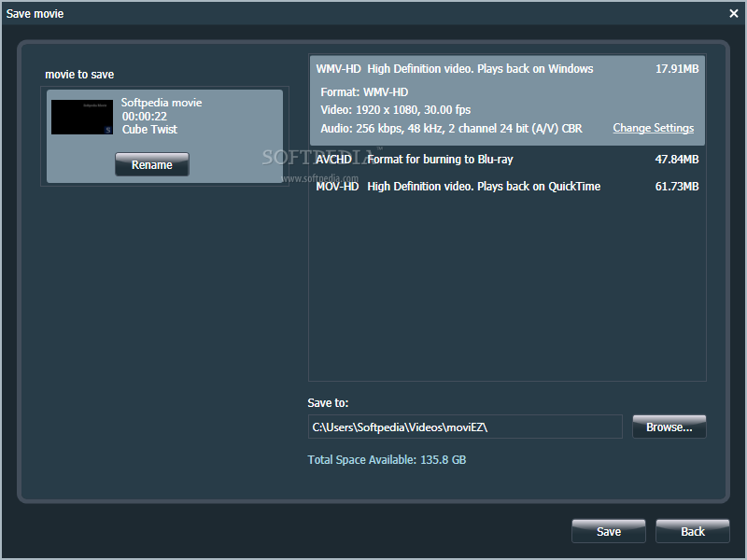This screenshot has height=560, width=747.
Task: Click the 'Save movie' window title
Action: (x=35, y=14)
